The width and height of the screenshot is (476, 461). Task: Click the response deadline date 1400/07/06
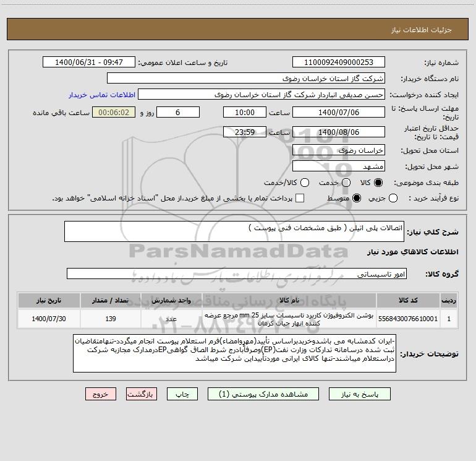point(339,112)
